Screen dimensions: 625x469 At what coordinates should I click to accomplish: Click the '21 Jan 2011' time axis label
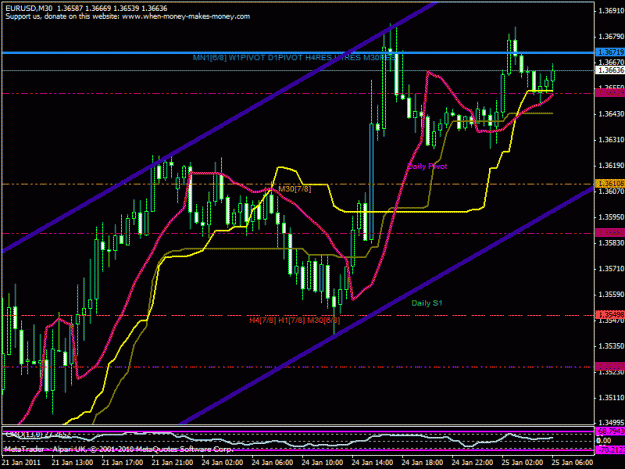[22, 462]
